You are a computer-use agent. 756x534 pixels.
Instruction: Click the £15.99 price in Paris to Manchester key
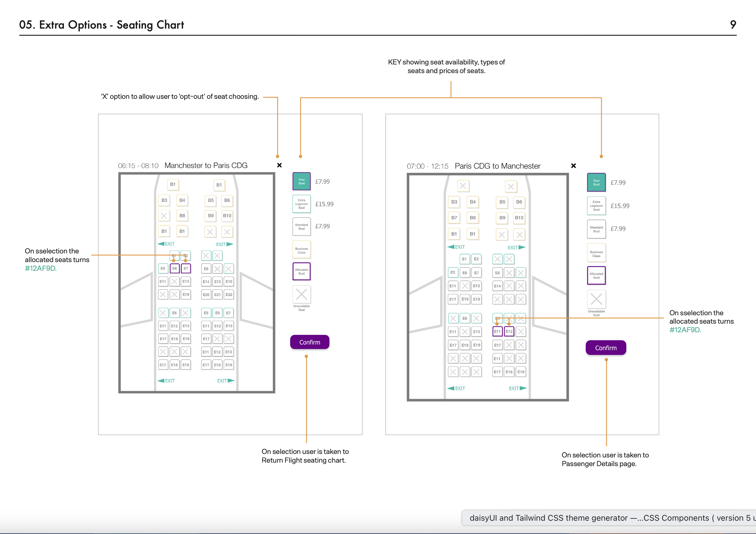click(620, 206)
